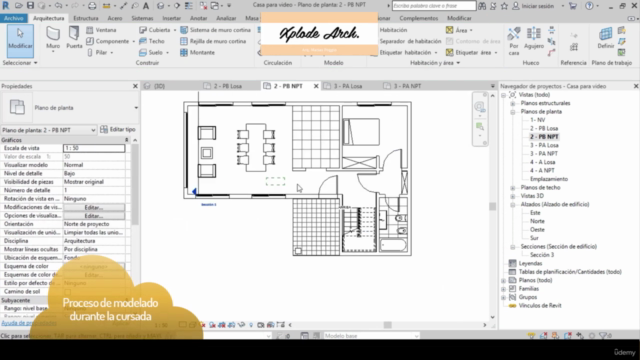640x360 pixels.
Task: Click the Etiquetar área icon
Action: click(449, 52)
